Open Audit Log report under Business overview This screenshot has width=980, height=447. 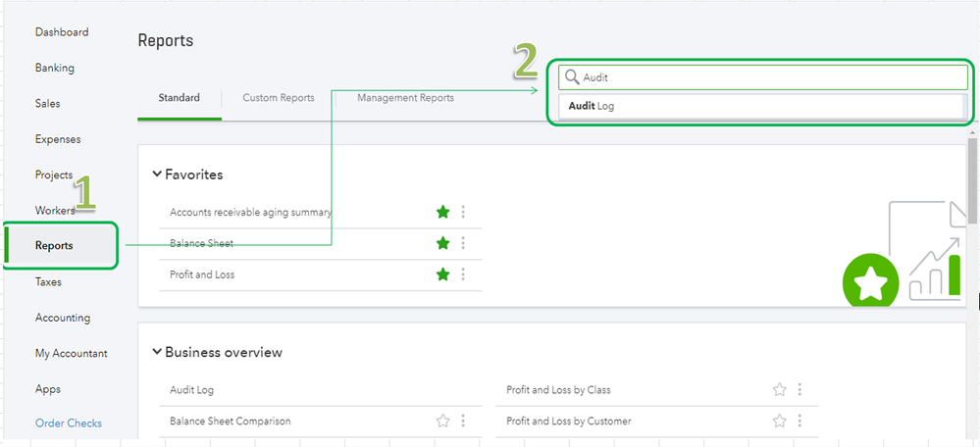coord(191,390)
